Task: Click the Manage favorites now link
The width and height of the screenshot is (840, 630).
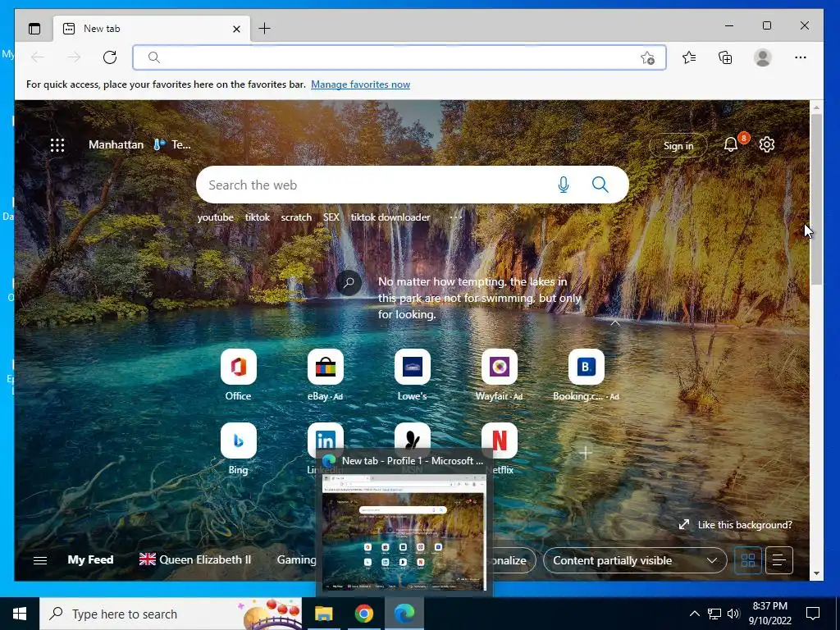Action: click(361, 84)
